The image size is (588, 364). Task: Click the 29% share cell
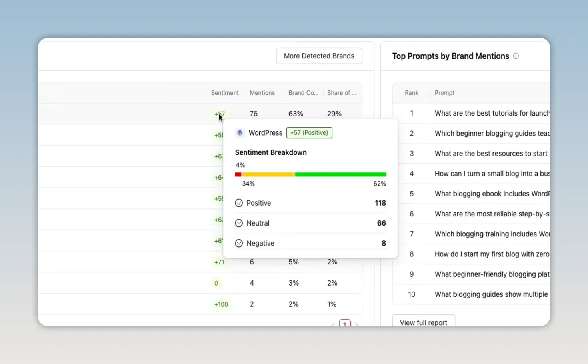(334, 114)
